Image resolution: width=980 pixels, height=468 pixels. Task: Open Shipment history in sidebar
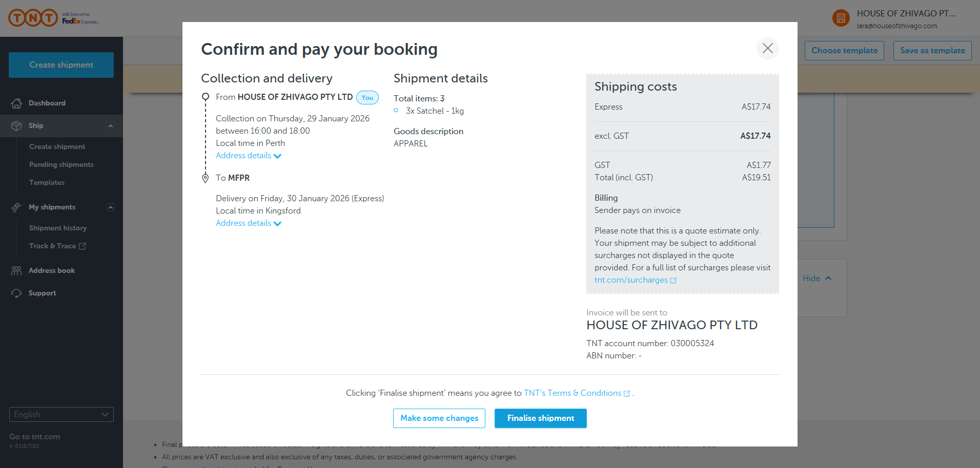[x=58, y=228]
